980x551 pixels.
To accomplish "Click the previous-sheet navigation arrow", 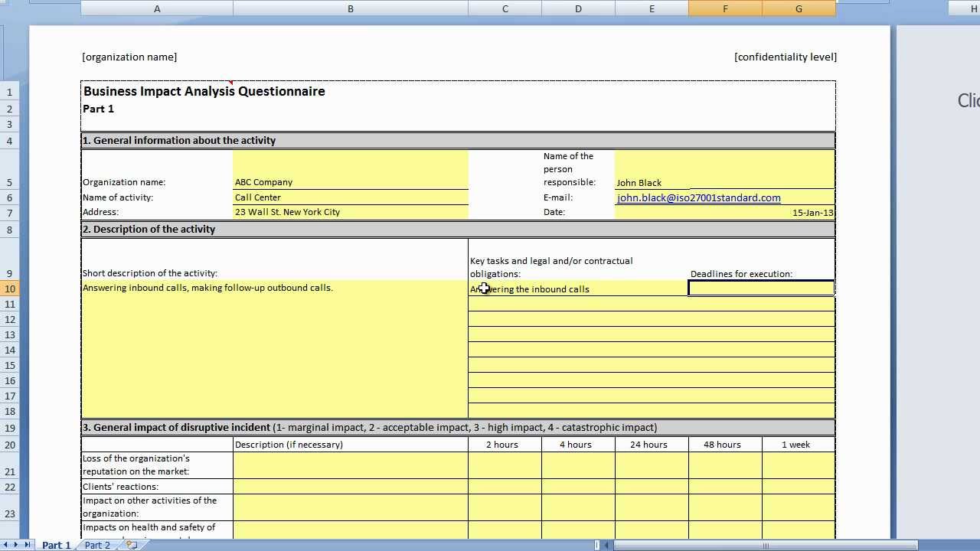I will click(5, 545).
